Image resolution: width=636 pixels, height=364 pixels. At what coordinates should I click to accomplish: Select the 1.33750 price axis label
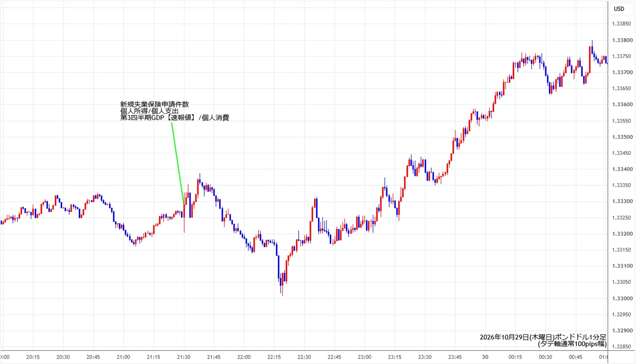coord(621,56)
